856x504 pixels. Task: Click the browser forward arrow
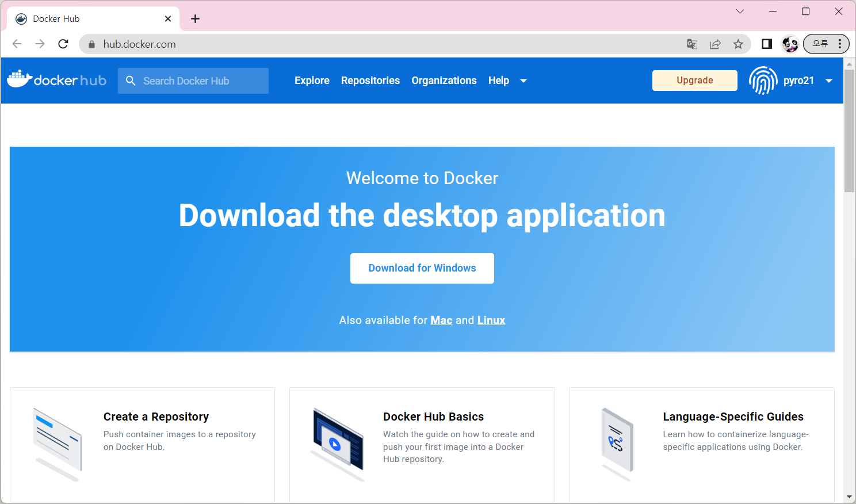click(x=40, y=44)
